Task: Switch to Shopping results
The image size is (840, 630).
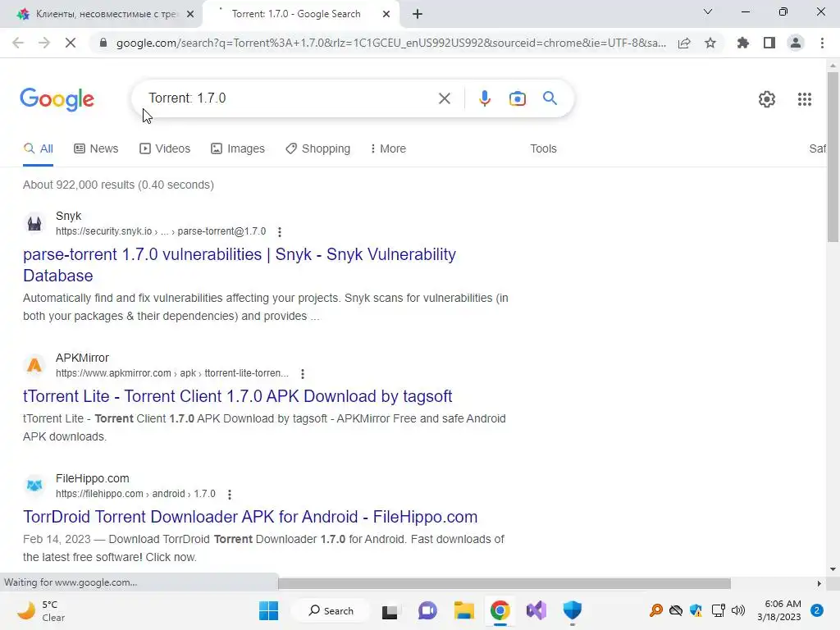Action: [317, 148]
